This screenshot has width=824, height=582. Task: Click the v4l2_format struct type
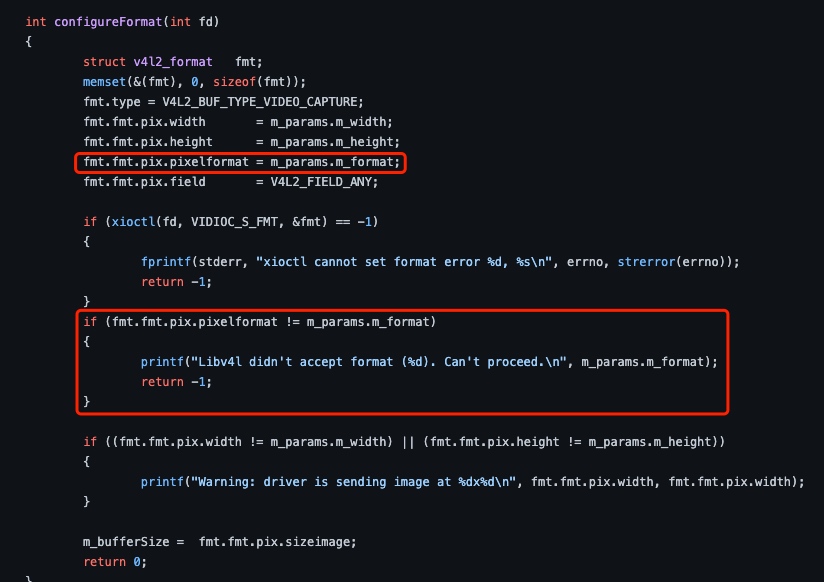coord(173,62)
